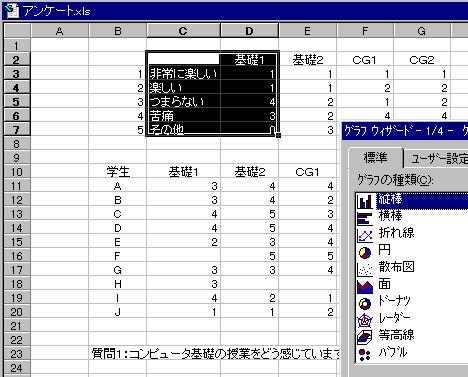Click the 基礎2 header in row 10
This screenshot has height=377, width=468.
coord(249,172)
